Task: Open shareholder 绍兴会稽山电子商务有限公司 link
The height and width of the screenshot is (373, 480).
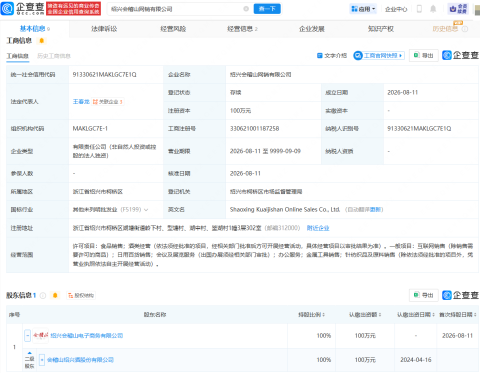Action: [x=87, y=335]
